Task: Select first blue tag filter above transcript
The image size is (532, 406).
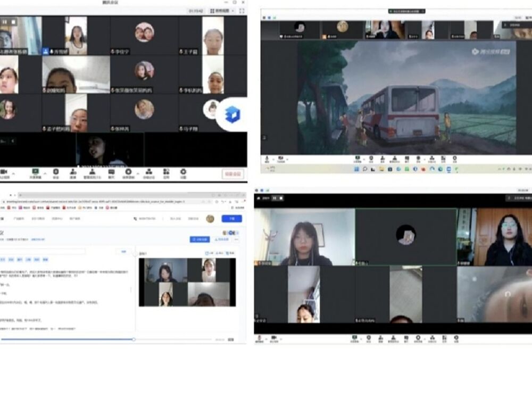Action: pos(3,260)
